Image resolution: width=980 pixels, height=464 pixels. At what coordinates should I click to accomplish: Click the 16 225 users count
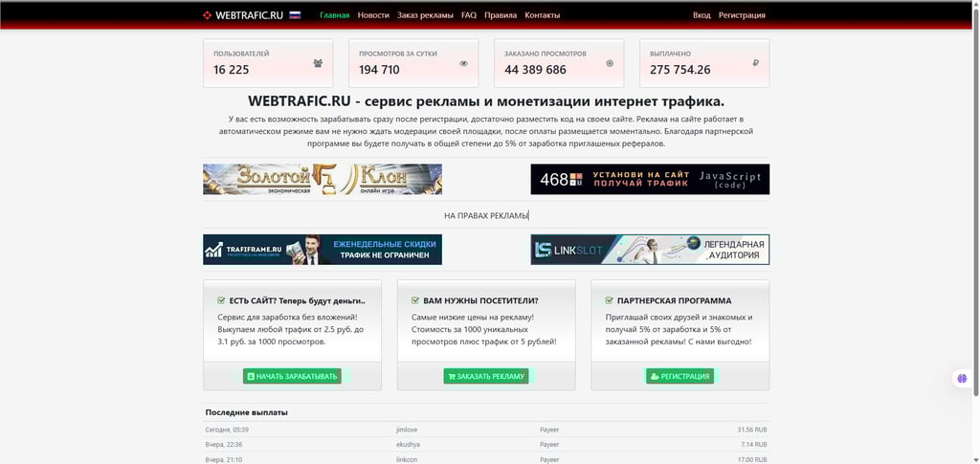click(232, 69)
